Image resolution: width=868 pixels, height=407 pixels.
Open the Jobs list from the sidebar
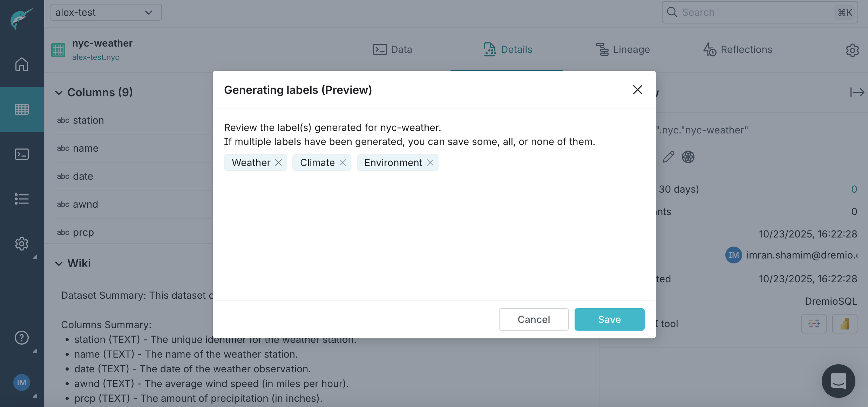(22, 199)
